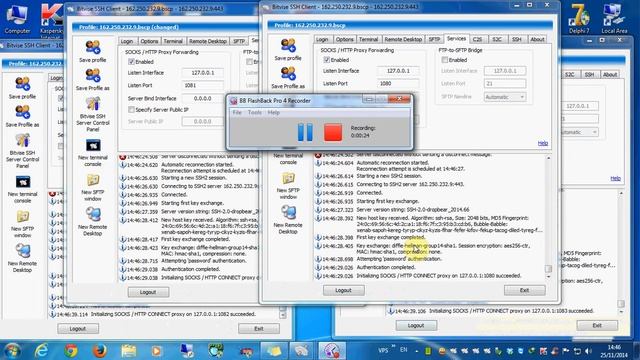Viewport: 640px width, 360px height.
Task: Click Help link in port 1080 window
Action: point(542,143)
